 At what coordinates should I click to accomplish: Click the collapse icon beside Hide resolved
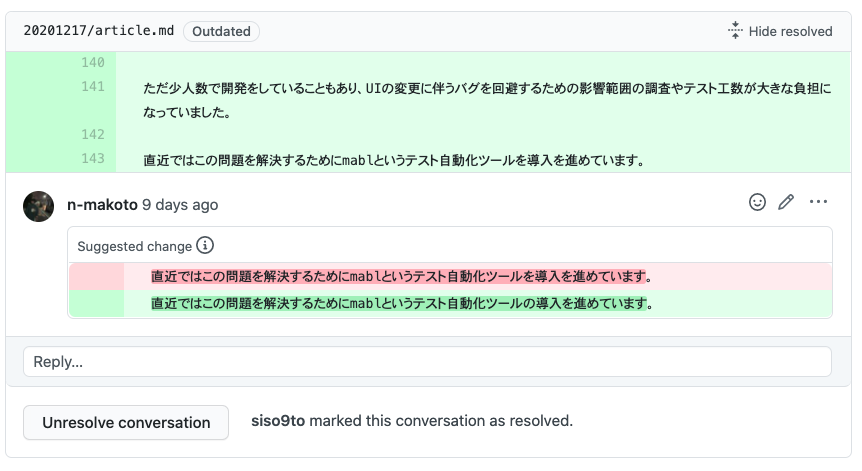tap(735, 30)
